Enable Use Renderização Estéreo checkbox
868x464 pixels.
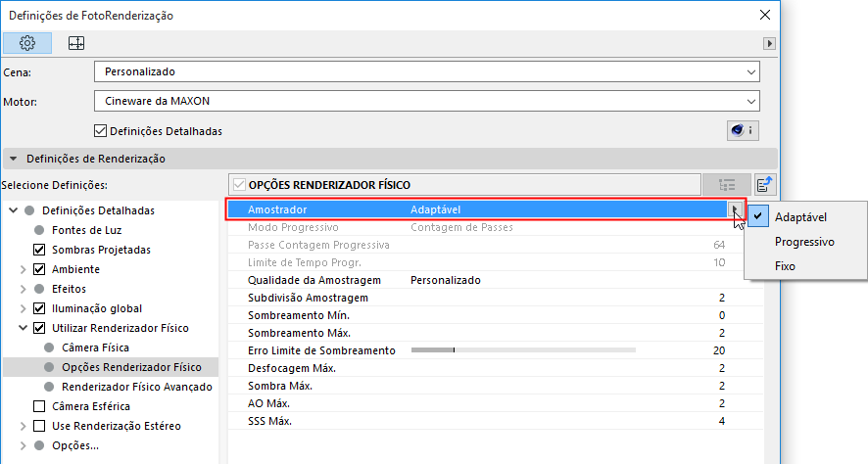click(x=39, y=426)
